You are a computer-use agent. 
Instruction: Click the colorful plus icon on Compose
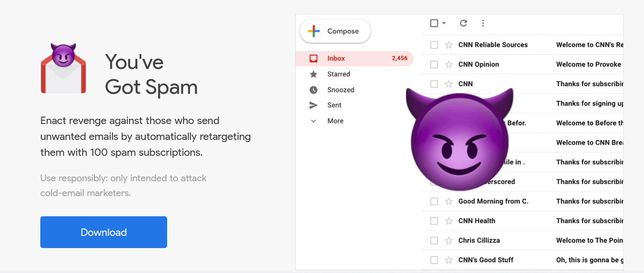point(314,31)
